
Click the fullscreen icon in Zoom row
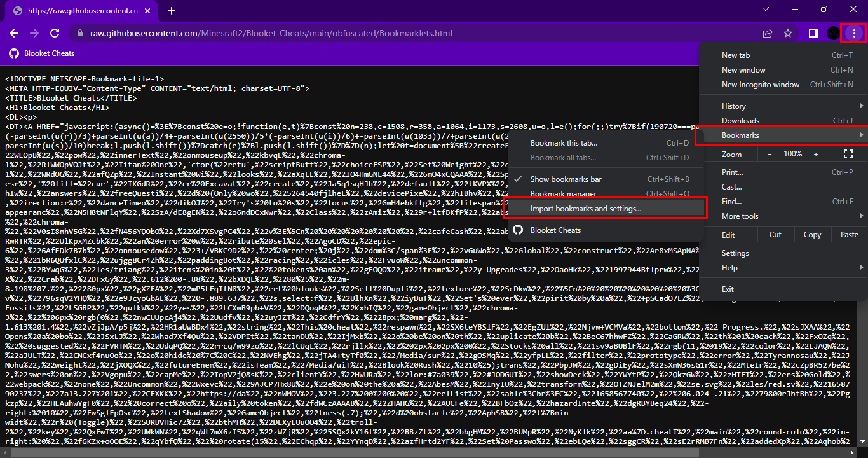(x=848, y=154)
